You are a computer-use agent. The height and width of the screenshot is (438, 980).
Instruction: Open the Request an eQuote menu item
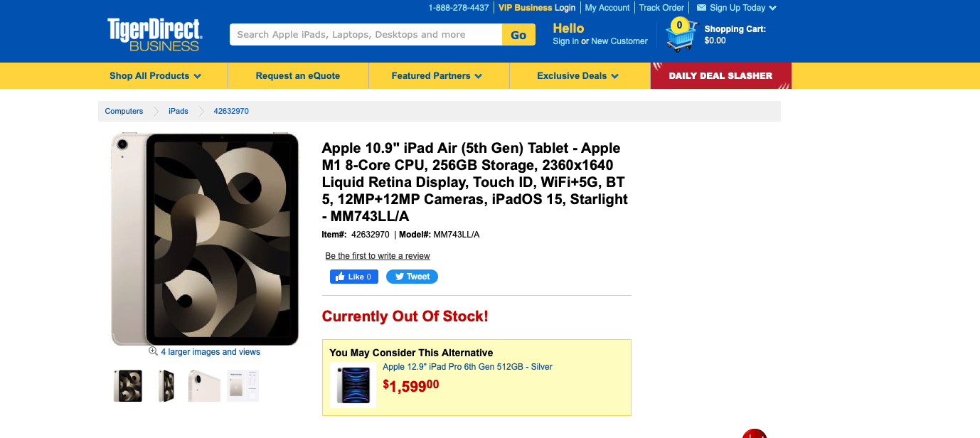298,76
